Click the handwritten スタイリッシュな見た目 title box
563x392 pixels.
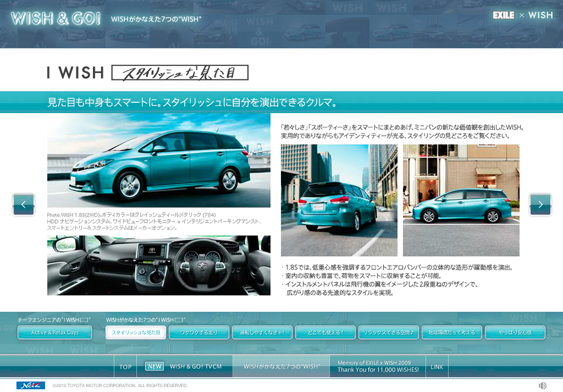point(180,73)
